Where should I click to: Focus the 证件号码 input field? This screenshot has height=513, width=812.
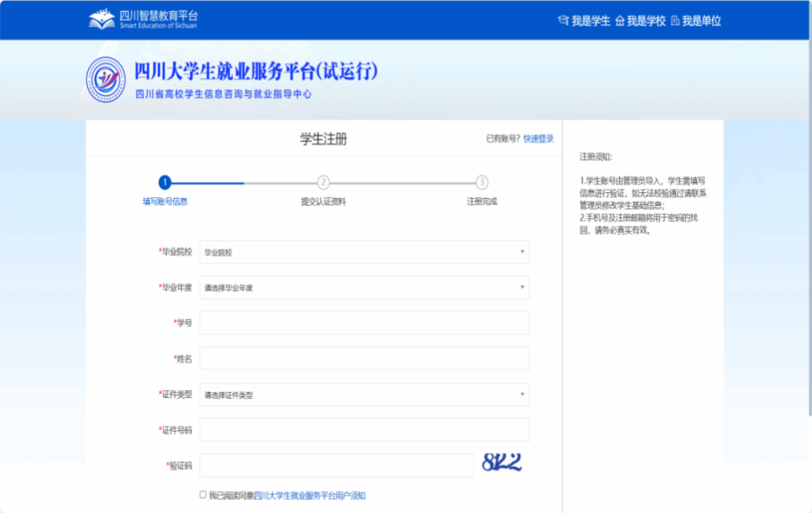click(365, 430)
